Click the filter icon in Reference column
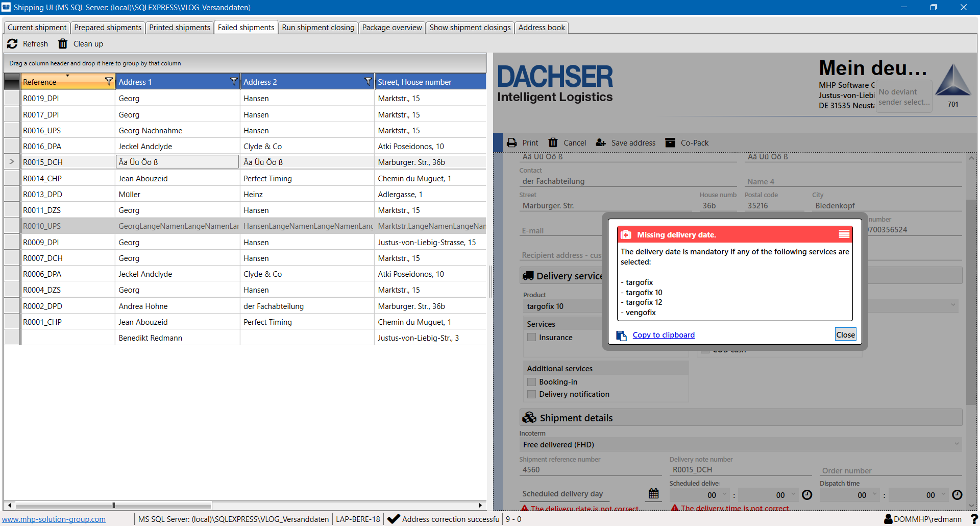Viewport: 980px width, 526px height. [x=108, y=82]
